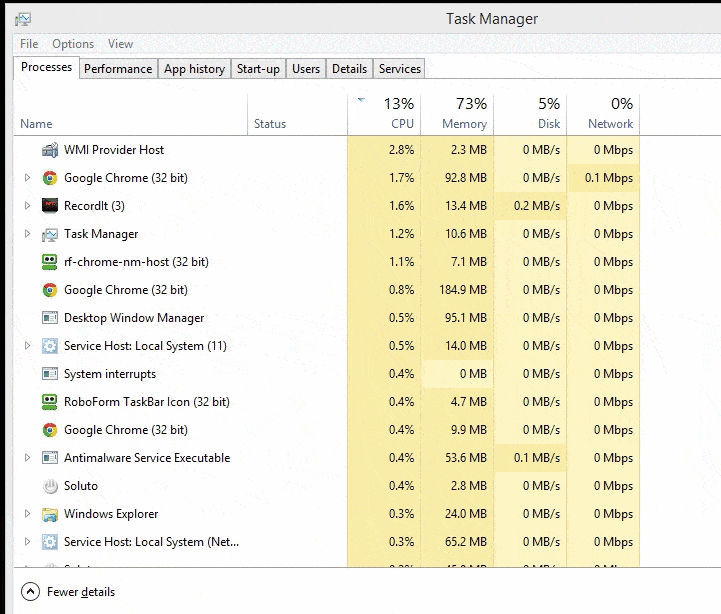Viewport: 721px width, 614px height.
Task: Click Service Host: Local System (Net... icon
Action: (x=50, y=542)
